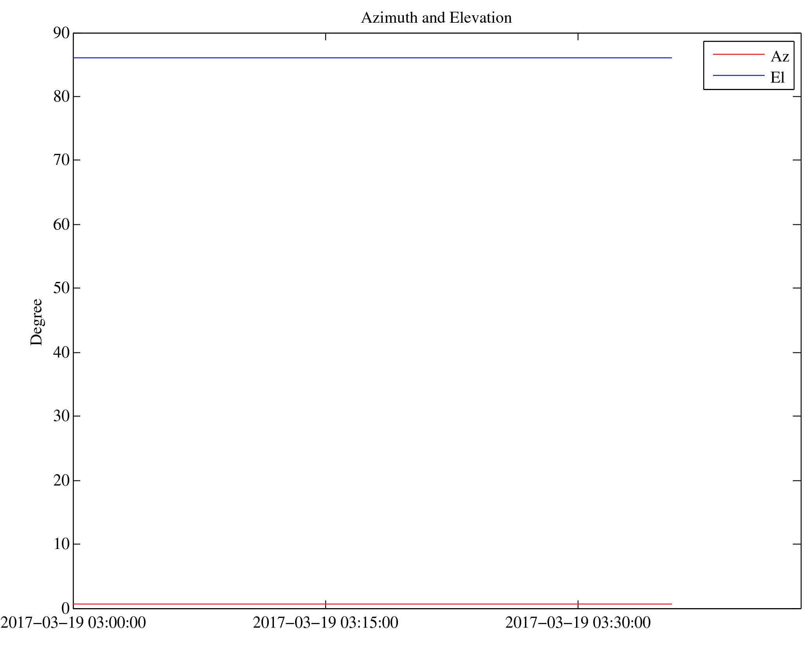Click the 10 y-axis tick label

(x=61, y=544)
